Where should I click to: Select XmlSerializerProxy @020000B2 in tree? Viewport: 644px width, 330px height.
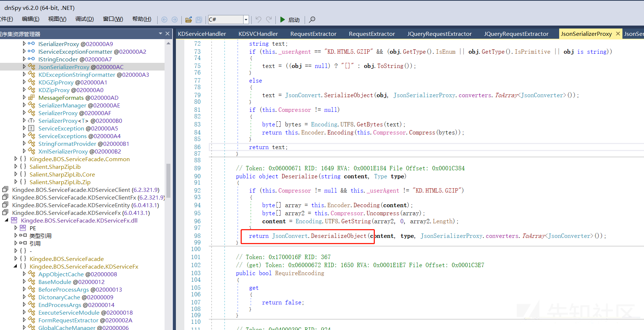click(80, 151)
